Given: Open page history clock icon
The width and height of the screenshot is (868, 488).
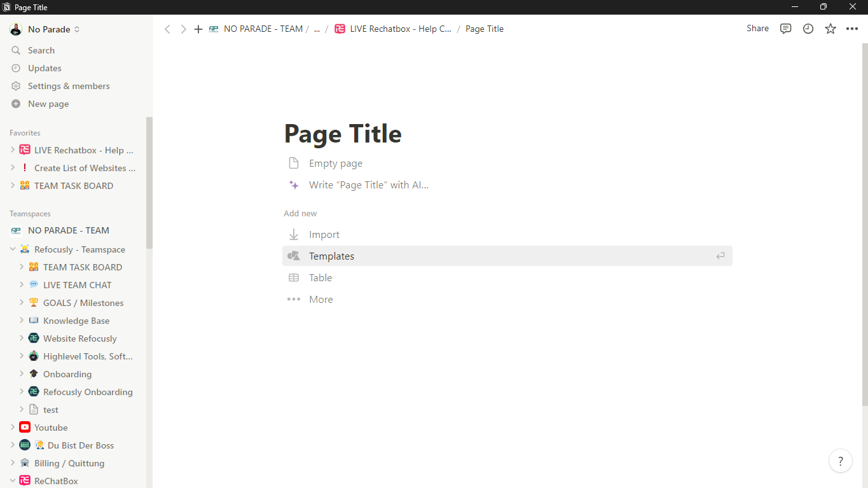Looking at the screenshot, I should pyautogui.click(x=808, y=29).
